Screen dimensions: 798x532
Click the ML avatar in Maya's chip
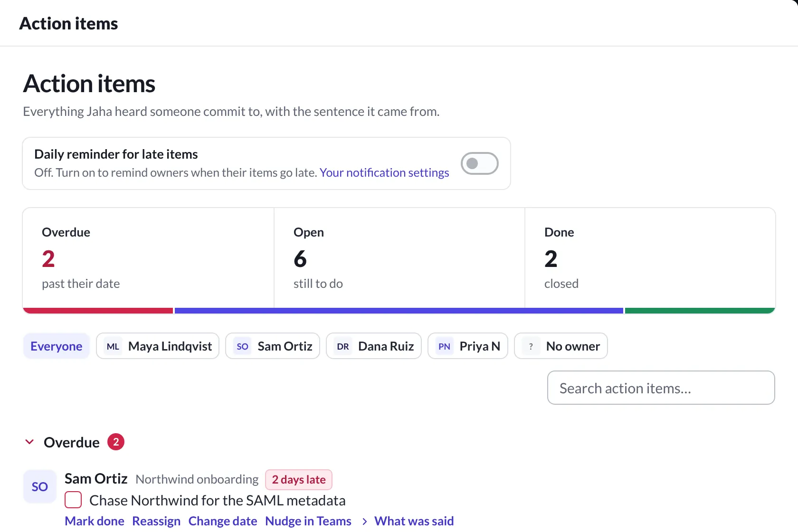coord(113,346)
